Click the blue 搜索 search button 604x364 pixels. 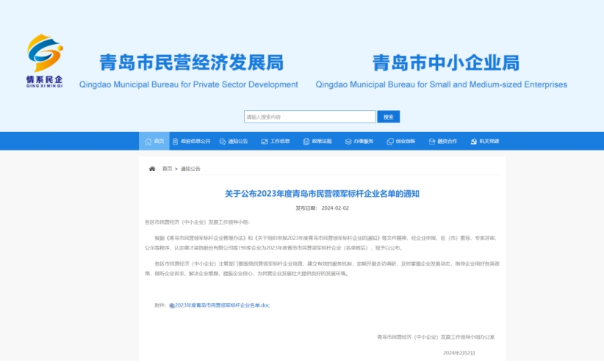[388, 117]
